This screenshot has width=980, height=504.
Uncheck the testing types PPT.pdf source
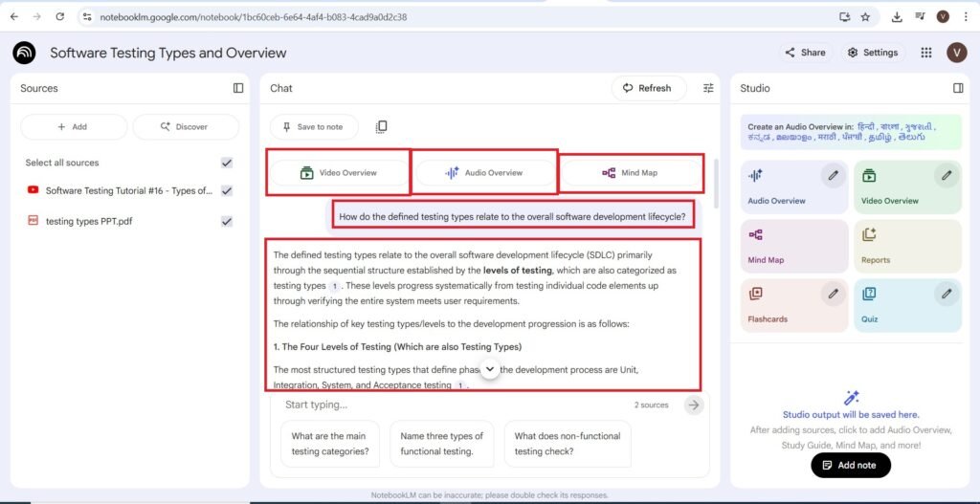[227, 221]
